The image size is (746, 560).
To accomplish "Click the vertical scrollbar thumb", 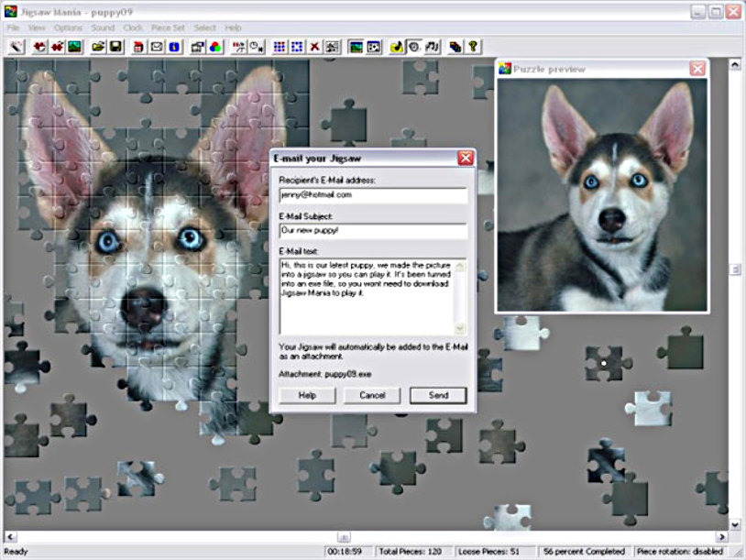I will [735, 269].
